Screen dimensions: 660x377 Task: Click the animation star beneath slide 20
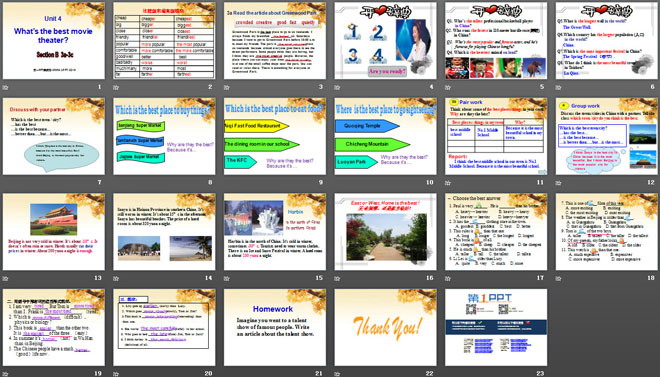(116, 374)
